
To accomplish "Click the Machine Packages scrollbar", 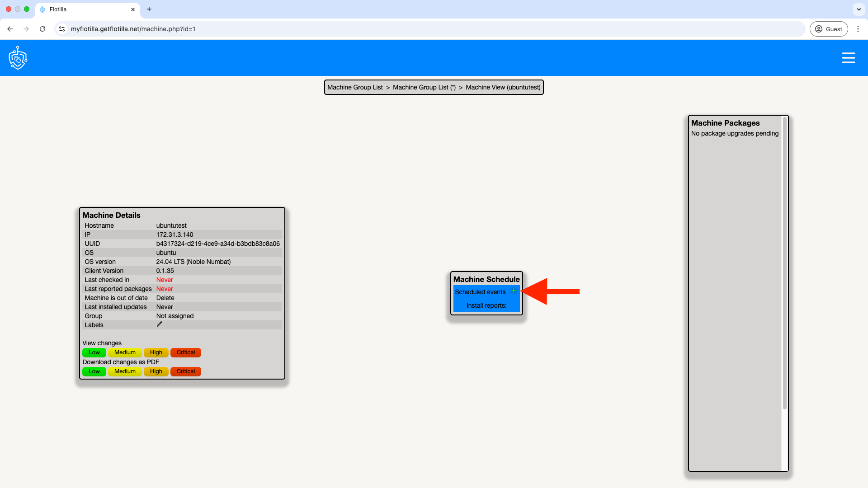I will [784, 262].
